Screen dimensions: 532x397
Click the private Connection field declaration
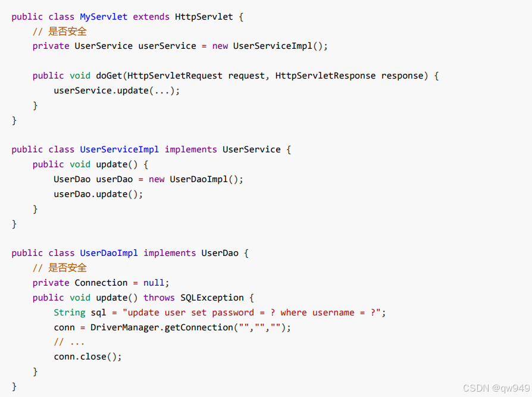pos(101,282)
